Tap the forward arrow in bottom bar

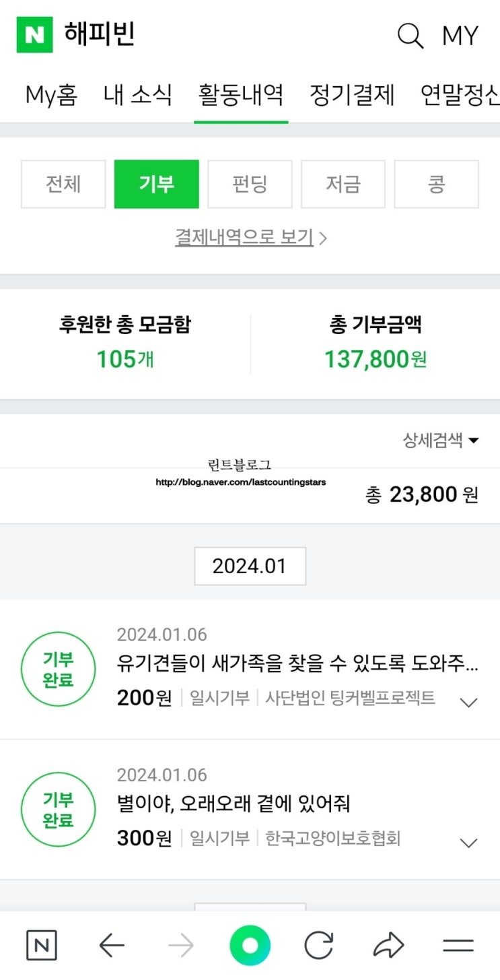[180, 946]
